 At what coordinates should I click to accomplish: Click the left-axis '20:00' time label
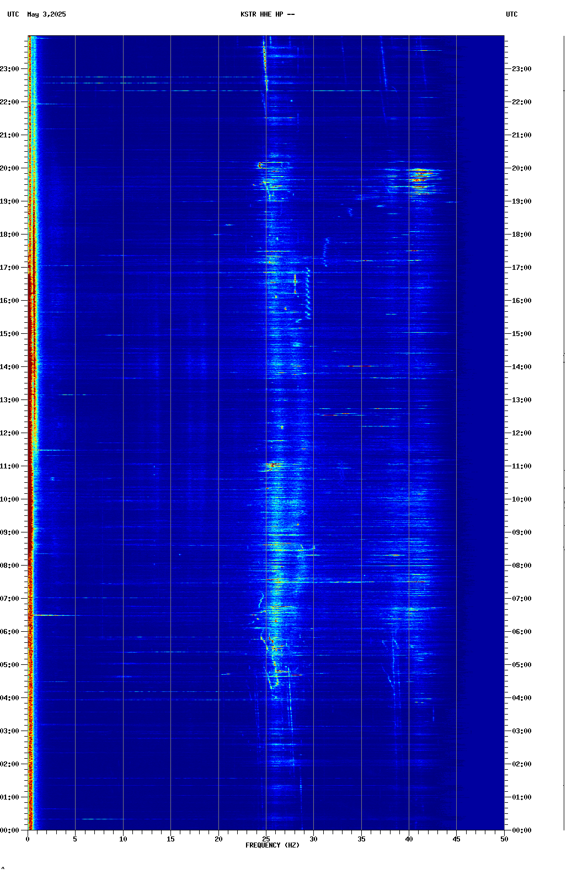[x=9, y=168]
